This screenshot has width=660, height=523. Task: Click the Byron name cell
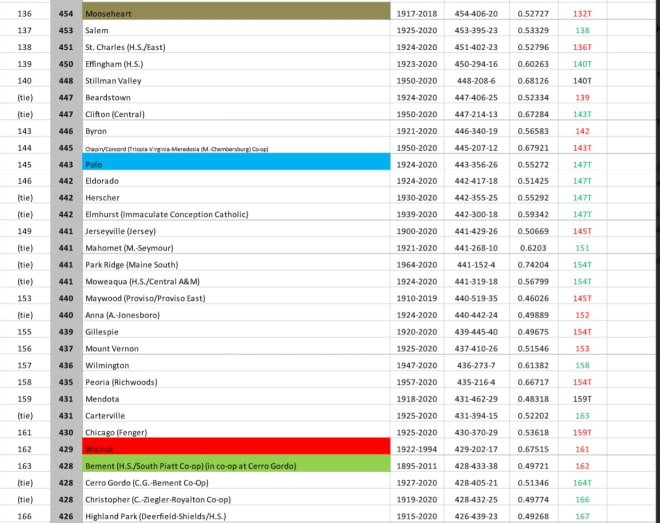pyautogui.click(x=236, y=131)
